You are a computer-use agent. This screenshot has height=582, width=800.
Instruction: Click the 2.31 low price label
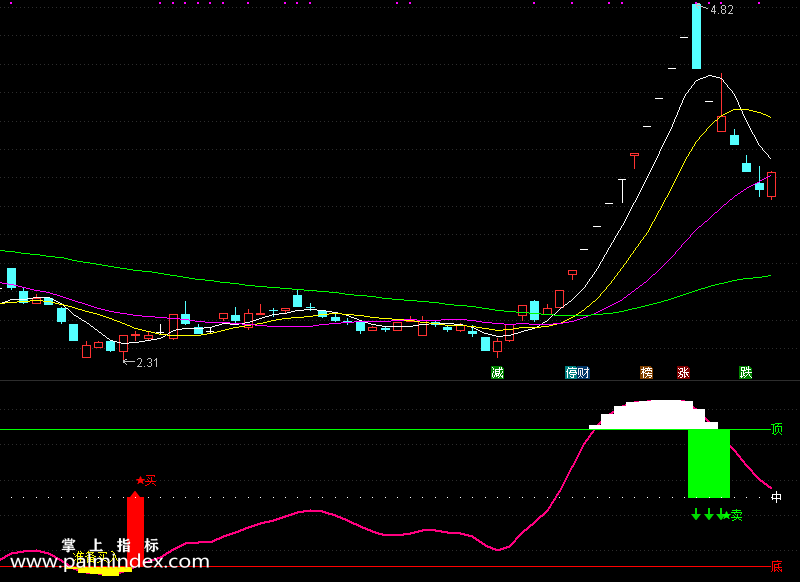coord(147,363)
